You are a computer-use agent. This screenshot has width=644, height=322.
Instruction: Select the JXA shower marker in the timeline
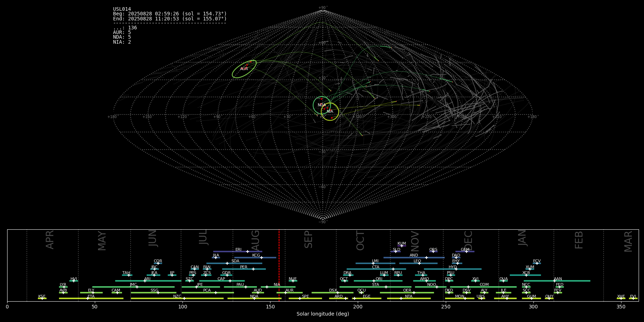(x=216, y=257)
